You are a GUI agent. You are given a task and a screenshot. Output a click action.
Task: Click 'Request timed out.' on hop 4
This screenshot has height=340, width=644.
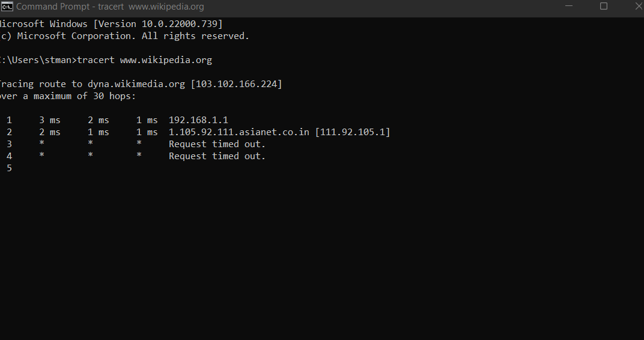click(217, 156)
